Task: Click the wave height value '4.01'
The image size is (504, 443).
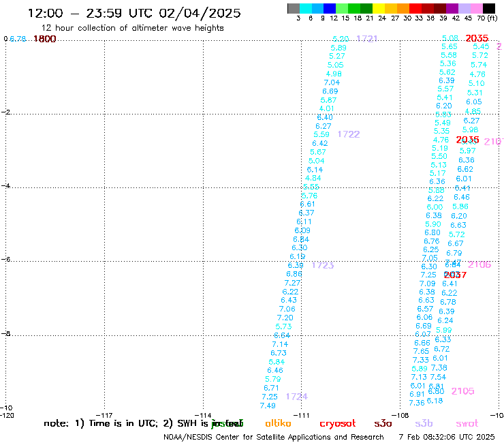Action: point(326,109)
